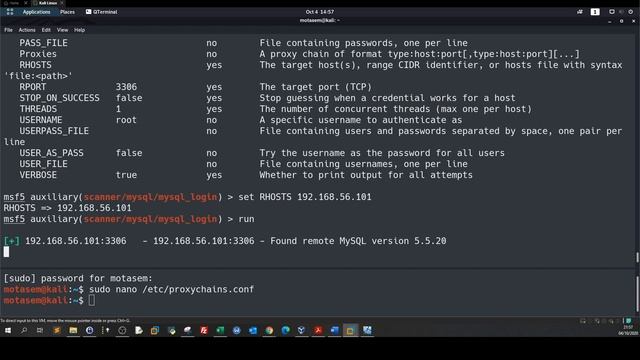Open the File menu in QTerminal
640x360 pixels.
click(8, 30)
